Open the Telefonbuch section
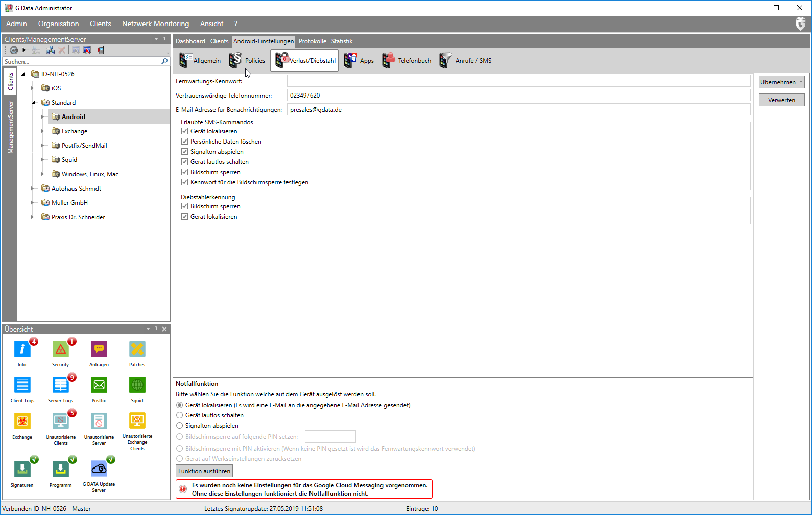 point(407,60)
